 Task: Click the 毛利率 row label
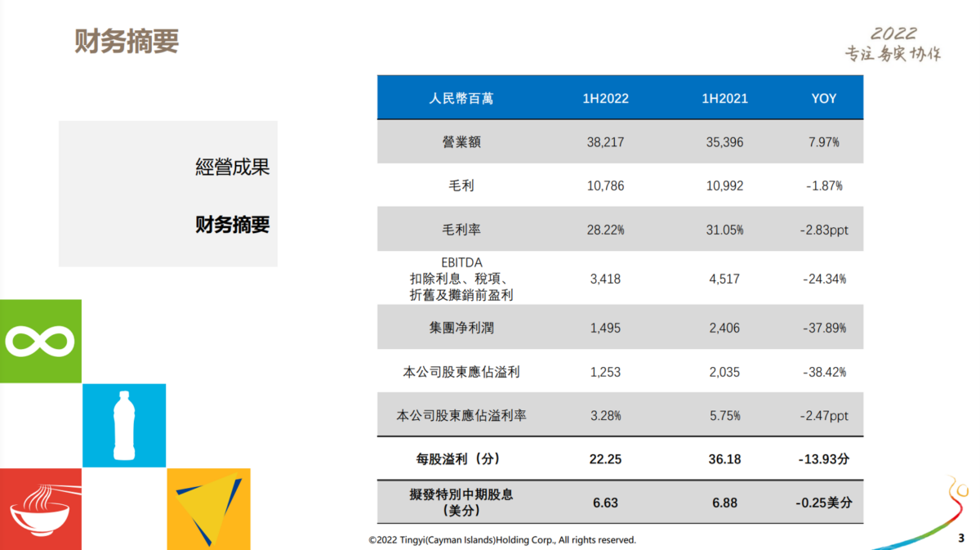click(x=461, y=230)
